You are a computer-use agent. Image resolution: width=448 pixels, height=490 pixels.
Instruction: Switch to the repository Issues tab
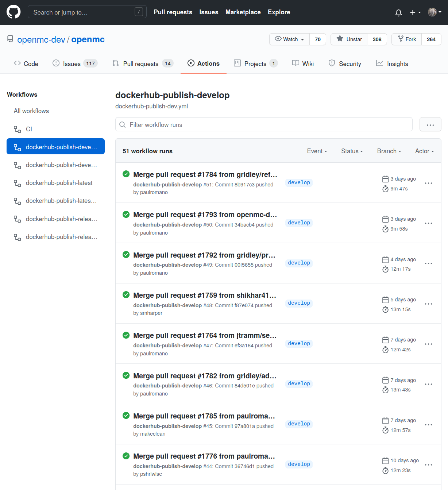coord(75,63)
